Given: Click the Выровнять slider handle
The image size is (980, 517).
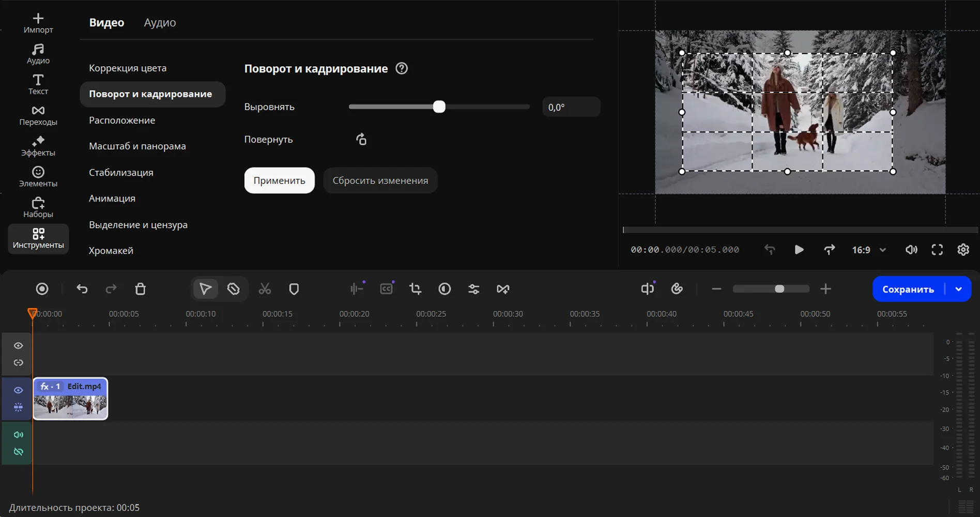Looking at the screenshot, I should tap(439, 107).
